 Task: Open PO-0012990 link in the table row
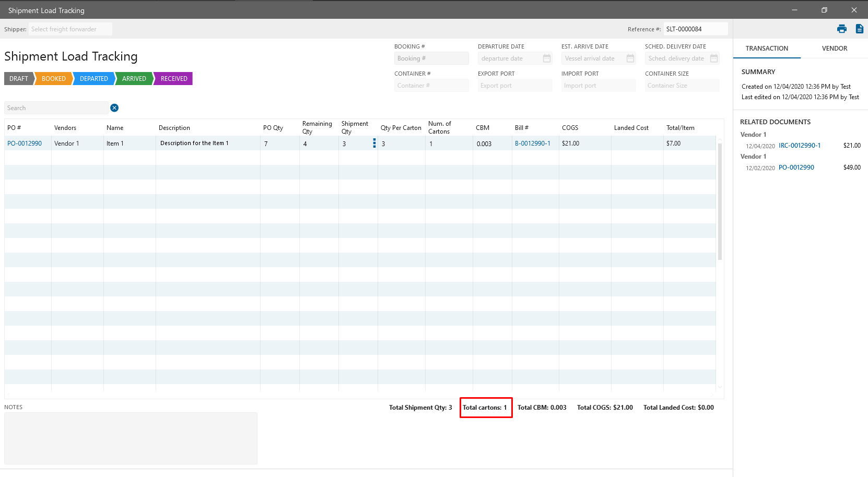(25, 144)
